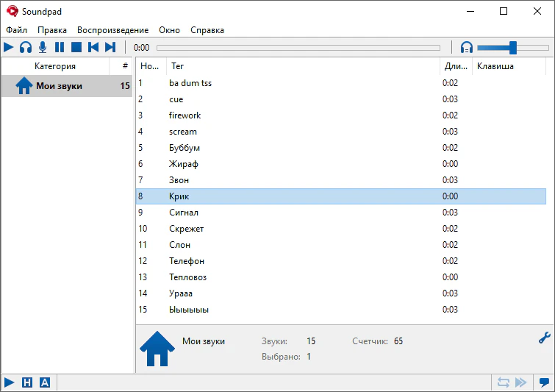This screenshot has height=392, width=555.
Task: Skip to previous sound
Action: pos(93,47)
